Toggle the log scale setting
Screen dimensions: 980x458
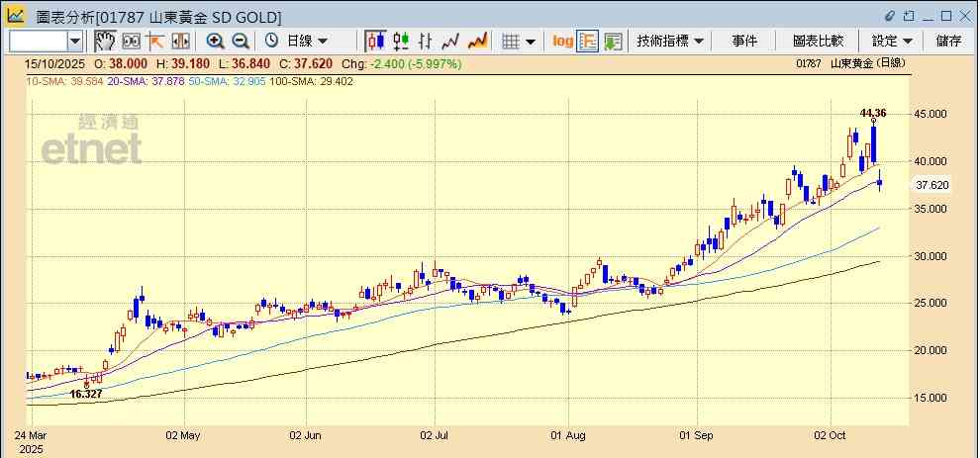[562, 41]
